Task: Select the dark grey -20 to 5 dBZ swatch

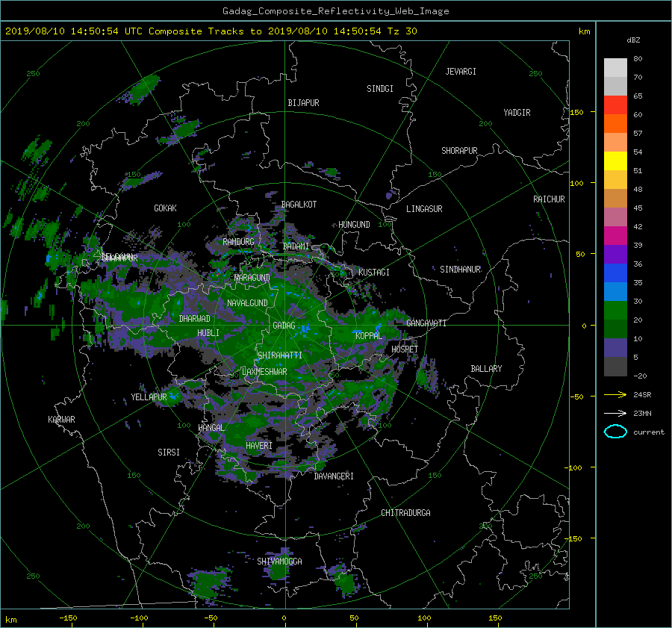Action: pos(615,367)
